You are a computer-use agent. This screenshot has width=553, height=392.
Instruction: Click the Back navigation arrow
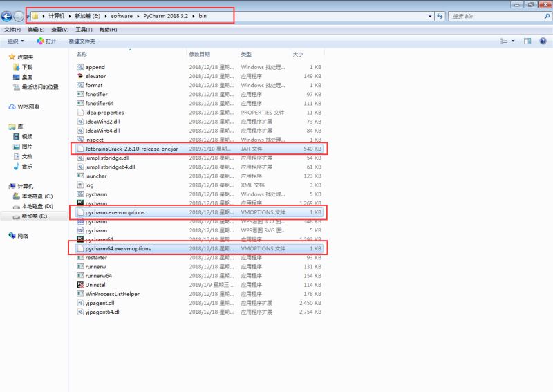[x=7, y=16]
